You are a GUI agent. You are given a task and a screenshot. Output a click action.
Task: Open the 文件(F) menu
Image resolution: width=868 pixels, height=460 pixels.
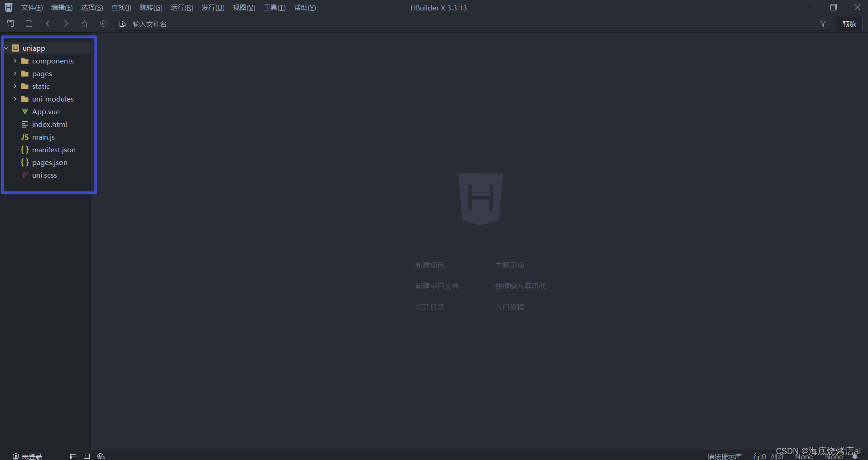tap(32, 8)
